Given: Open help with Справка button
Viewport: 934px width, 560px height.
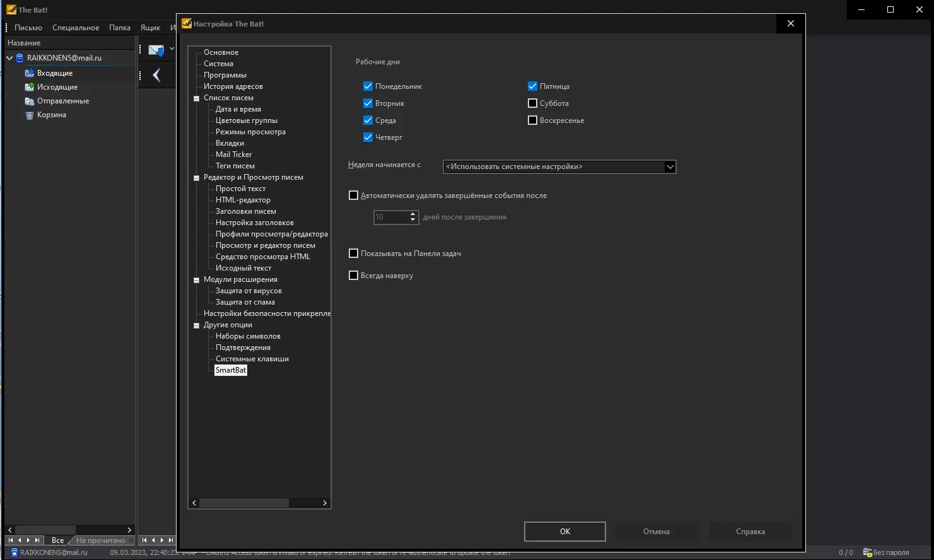Looking at the screenshot, I should click(750, 532).
